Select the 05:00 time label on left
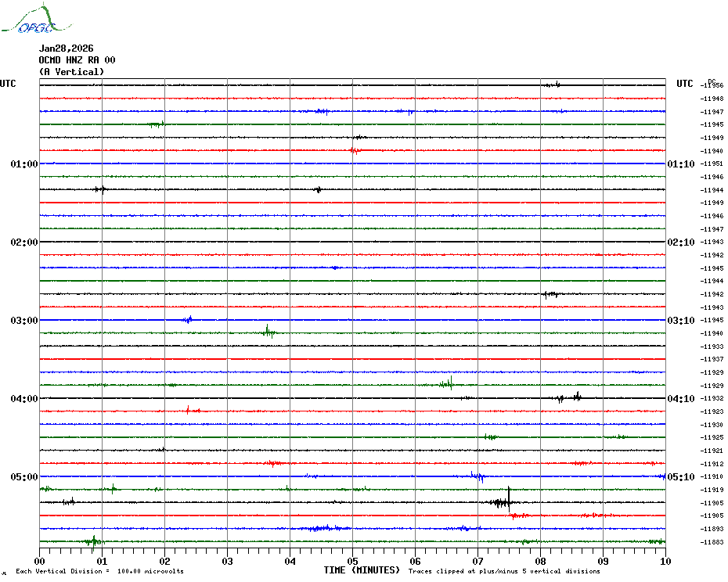 24,477
